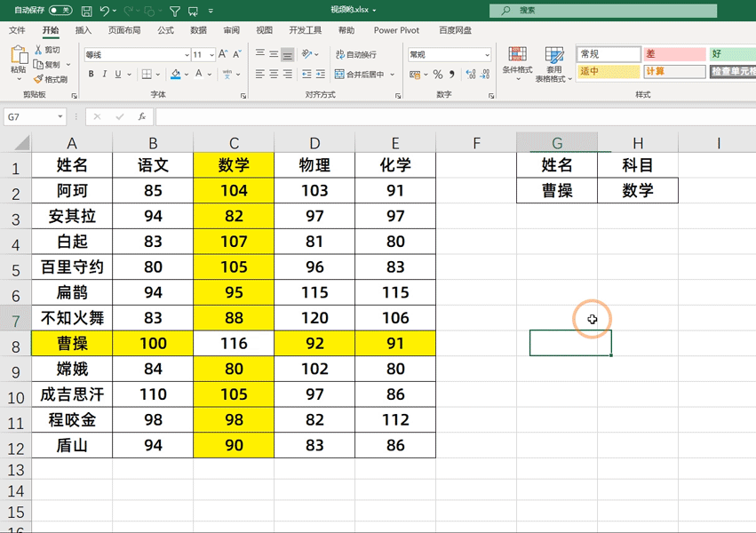Open the fill color dropdown arrow

pyautogui.click(x=186, y=75)
